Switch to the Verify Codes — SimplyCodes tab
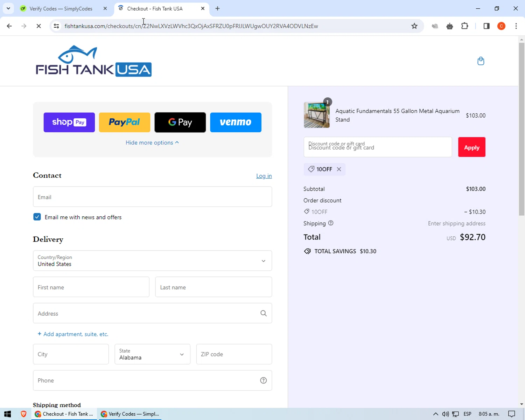 tap(61, 8)
